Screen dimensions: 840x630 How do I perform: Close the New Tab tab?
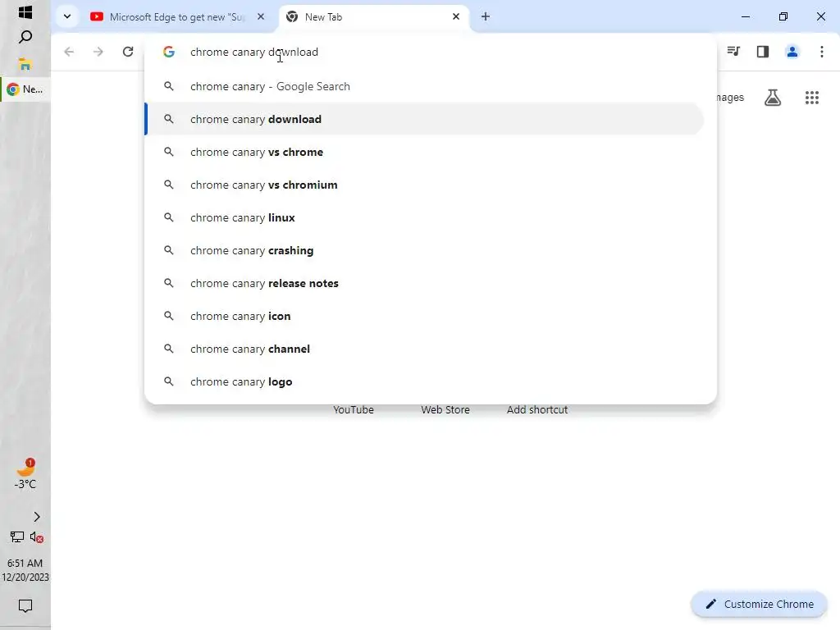[x=456, y=16]
